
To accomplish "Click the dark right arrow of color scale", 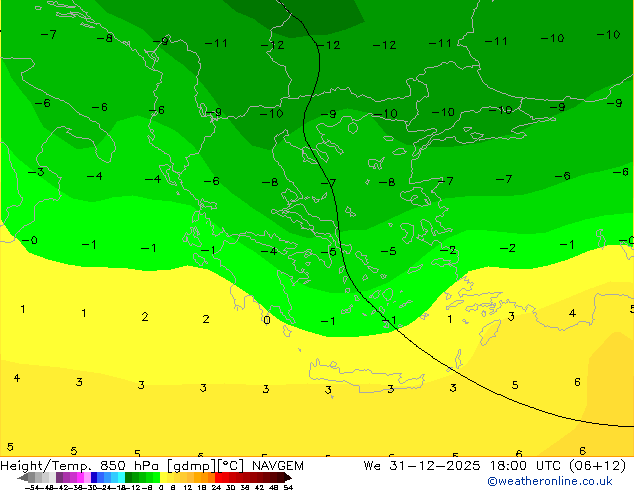I will tap(288, 477).
